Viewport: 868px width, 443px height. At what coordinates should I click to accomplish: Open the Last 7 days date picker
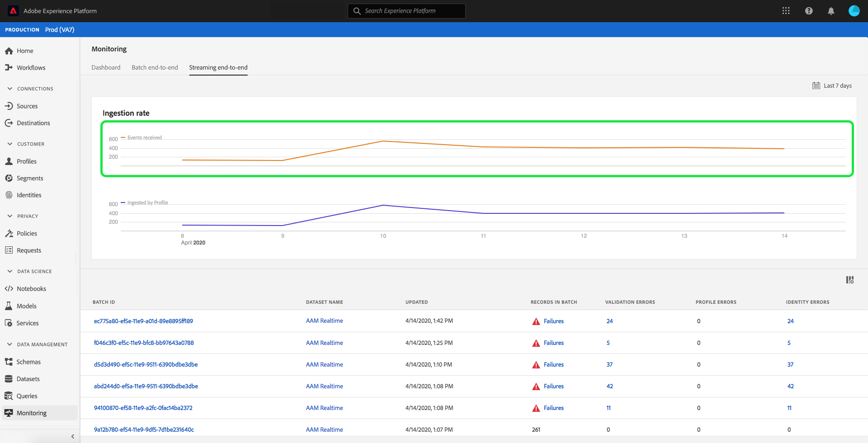pos(832,85)
